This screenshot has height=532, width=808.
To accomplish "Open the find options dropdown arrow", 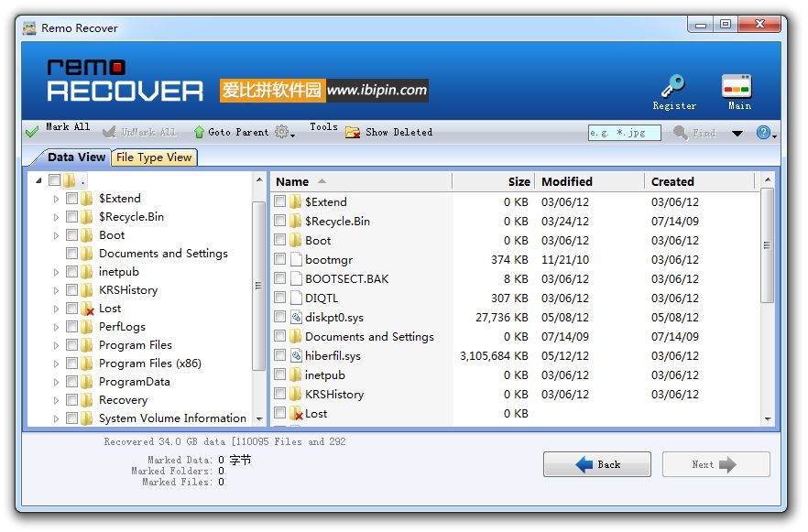I will (x=737, y=134).
